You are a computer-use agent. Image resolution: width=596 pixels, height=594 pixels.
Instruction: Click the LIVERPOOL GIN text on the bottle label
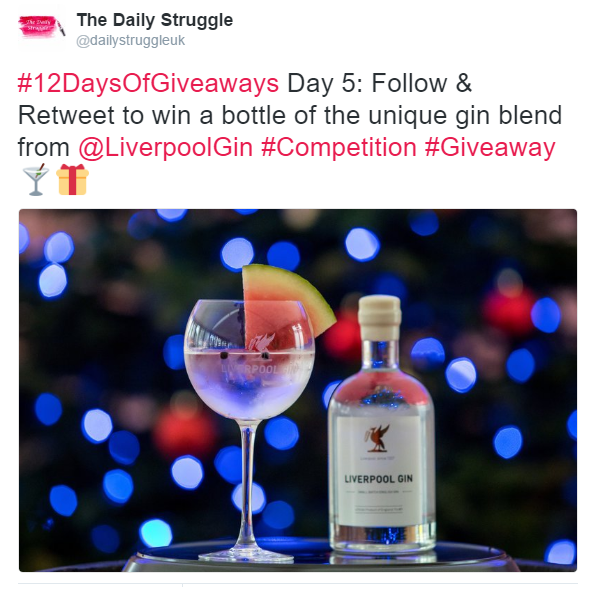pyautogui.click(x=378, y=479)
